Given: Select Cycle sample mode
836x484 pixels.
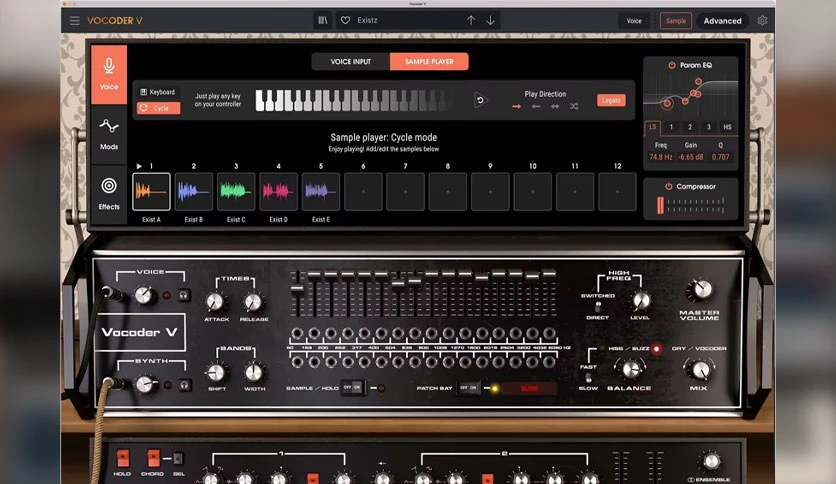Looking at the screenshot, I should point(158,108).
